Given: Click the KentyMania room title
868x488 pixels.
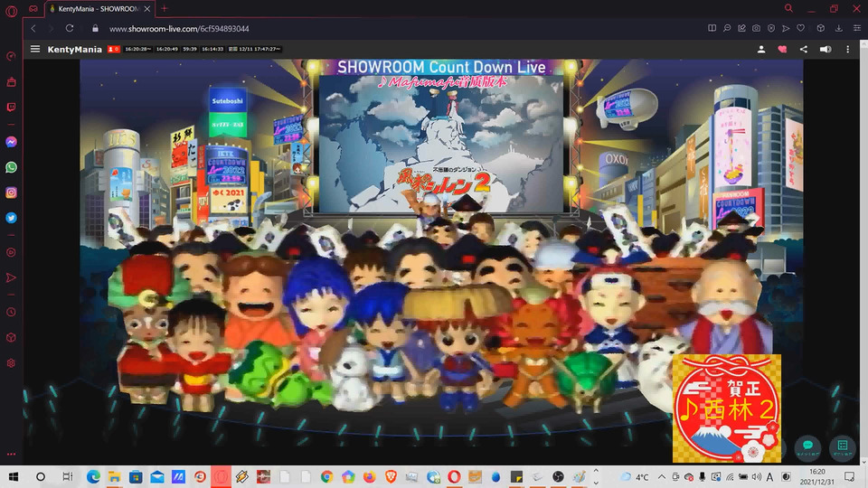Looking at the screenshot, I should [x=75, y=49].
